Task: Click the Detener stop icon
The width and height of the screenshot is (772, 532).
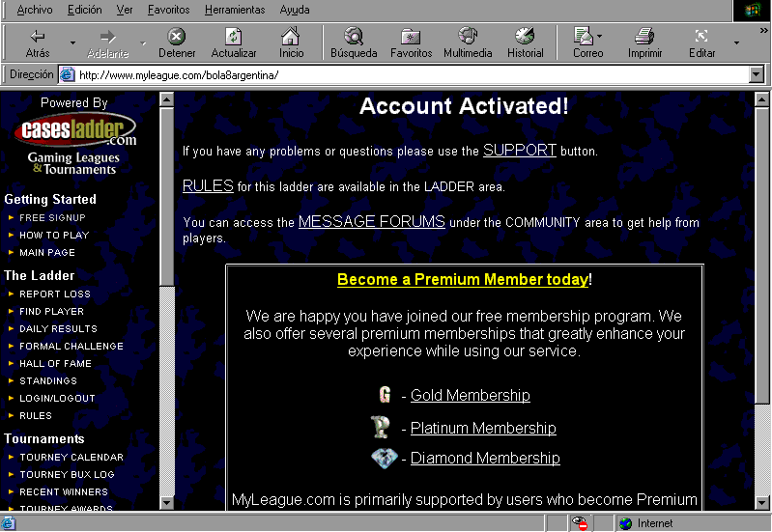Action: click(x=176, y=37)
